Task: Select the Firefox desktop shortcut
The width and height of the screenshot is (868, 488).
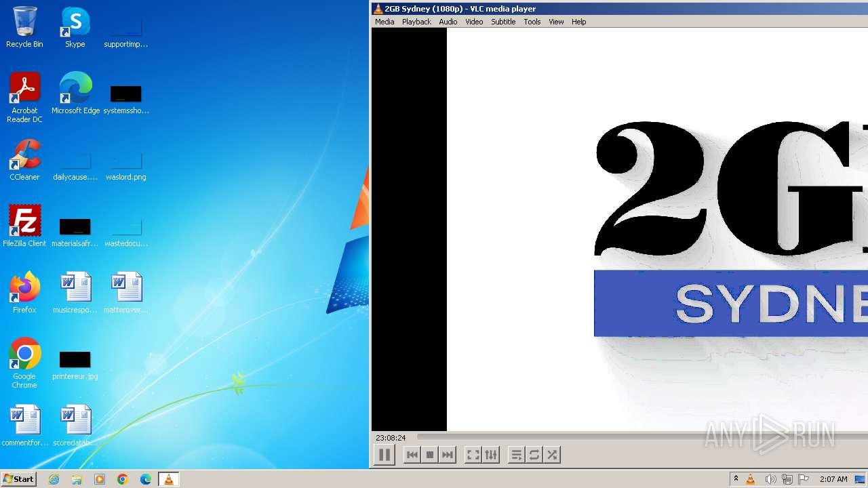Action: point(24,293)
